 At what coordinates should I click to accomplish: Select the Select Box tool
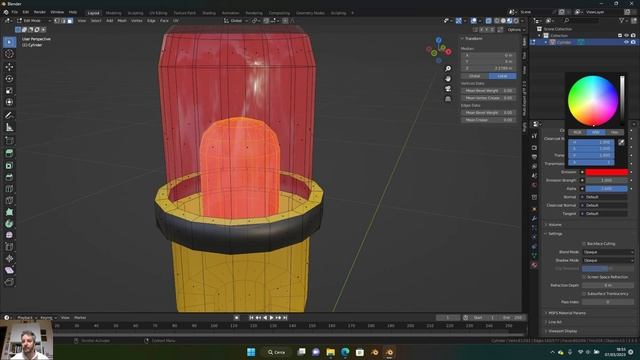coord(9,42)
